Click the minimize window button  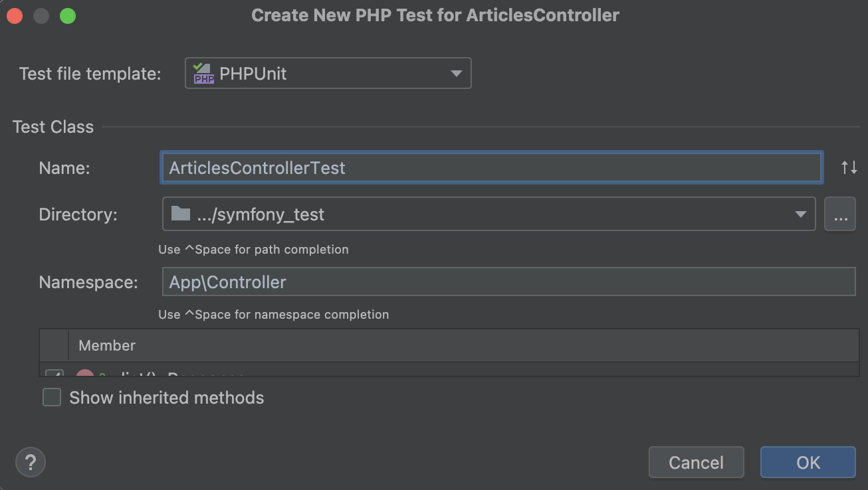[x=41, y=15]
